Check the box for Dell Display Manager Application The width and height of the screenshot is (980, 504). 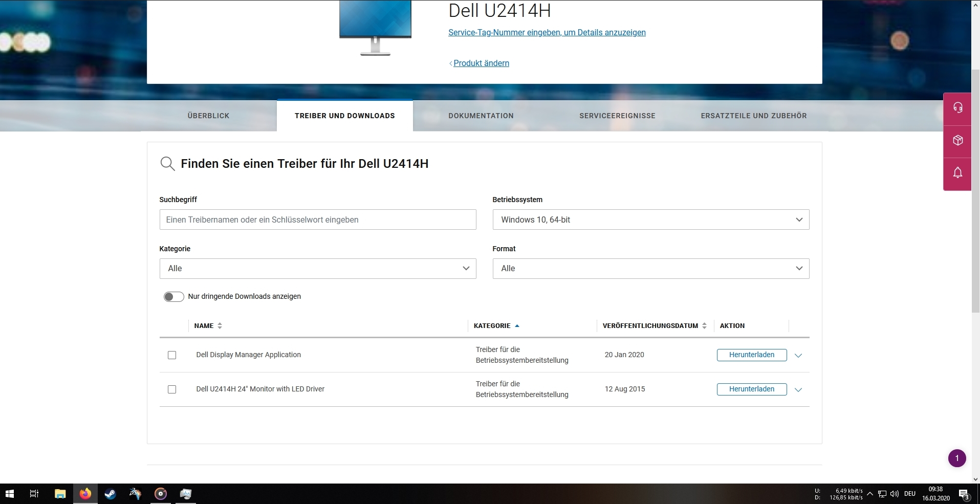coord(172,355)
